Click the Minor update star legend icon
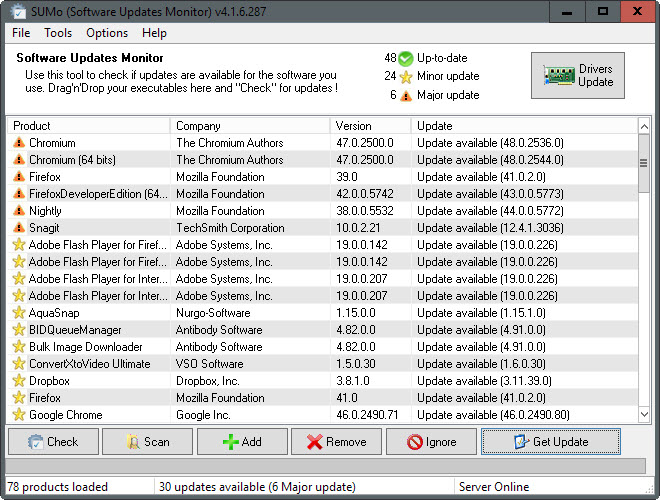 (406, 77)
